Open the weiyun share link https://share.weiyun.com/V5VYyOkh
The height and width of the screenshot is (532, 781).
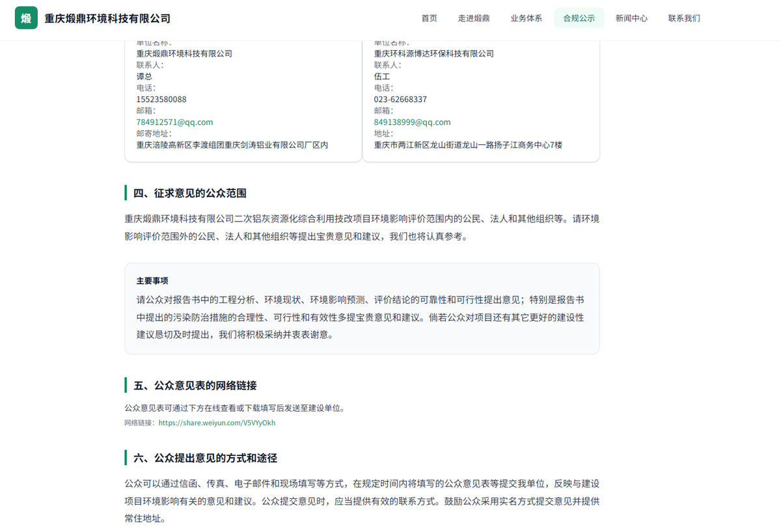coord(217,423)
